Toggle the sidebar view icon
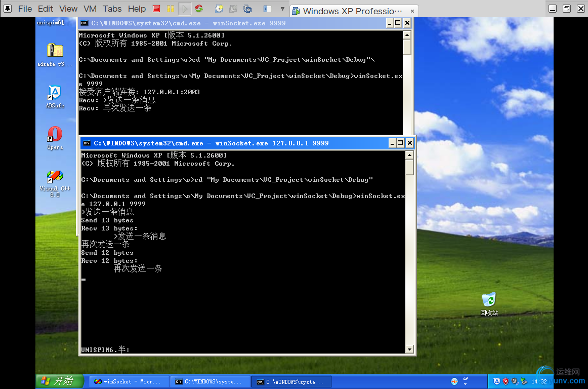The height and width of the screenshot is (389, 588). (267, 8)
